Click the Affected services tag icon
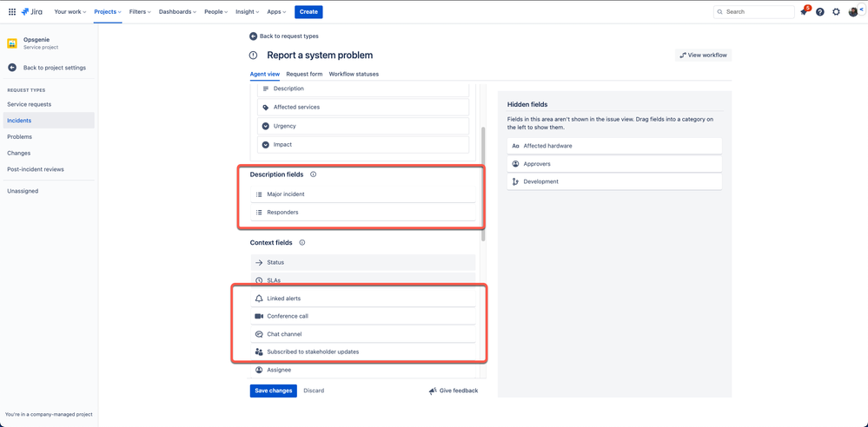This screenshot has width=868, height=427. tap(266, 108)
